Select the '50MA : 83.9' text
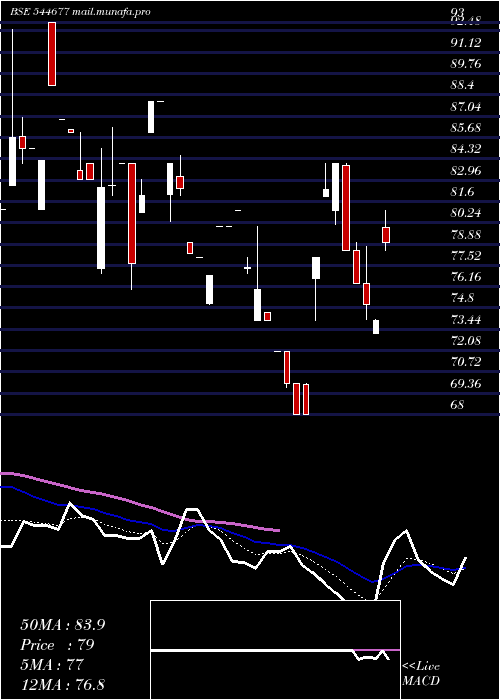The image size is (500, 700). (62, 625)
